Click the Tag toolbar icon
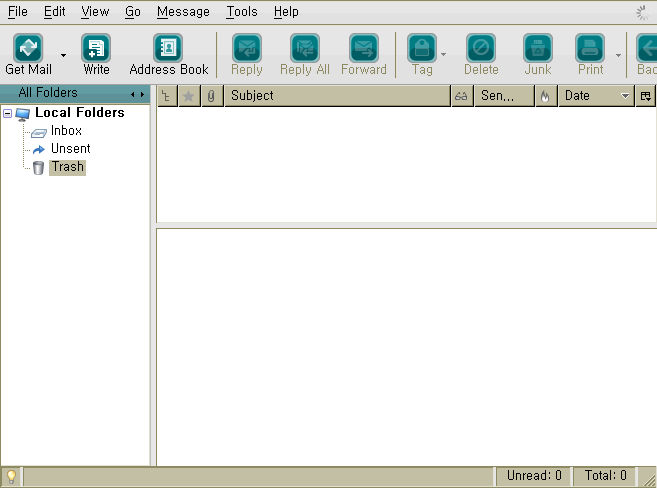The height and width of the screenshot is (488, 657). click(422, 48)
